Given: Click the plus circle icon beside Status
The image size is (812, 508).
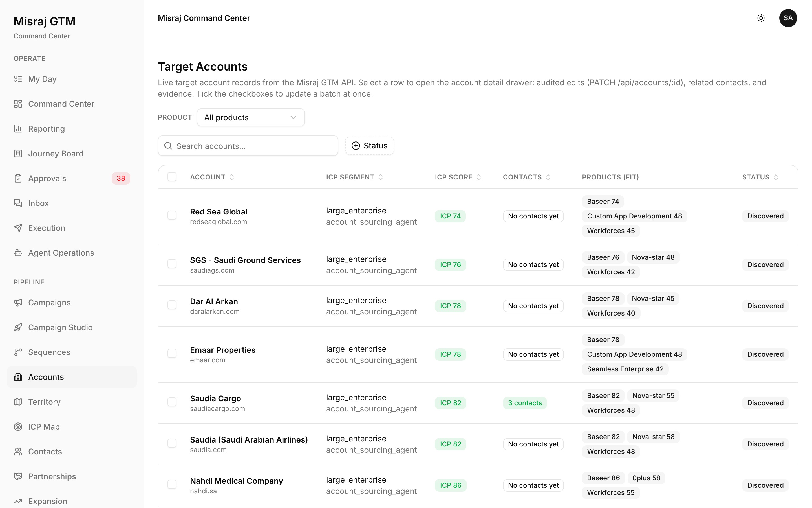Looking at the screenshot, I should pos(356,145).
